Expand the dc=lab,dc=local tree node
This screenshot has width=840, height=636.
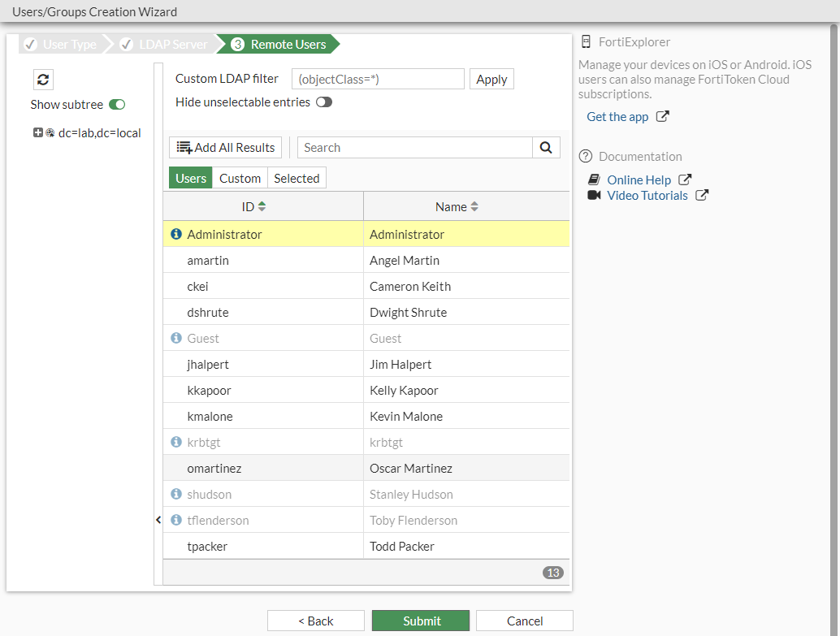coord(38,133)
